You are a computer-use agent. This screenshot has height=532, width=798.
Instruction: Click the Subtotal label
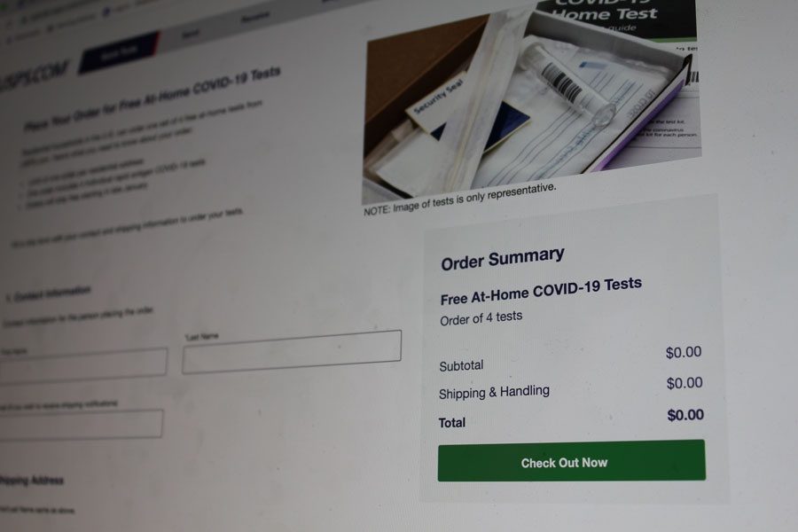(x=461, y=365)
